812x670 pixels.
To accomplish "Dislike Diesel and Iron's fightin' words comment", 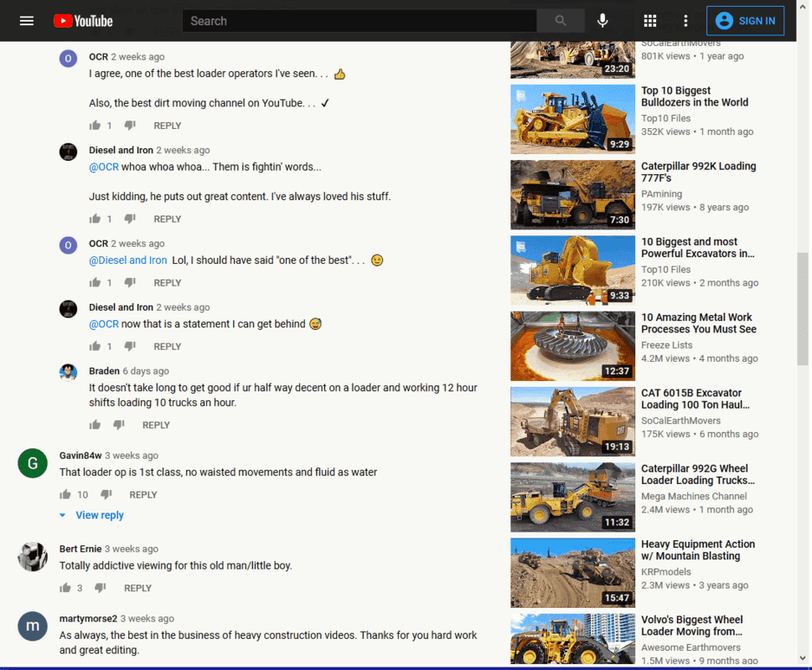I will [130, 219].
